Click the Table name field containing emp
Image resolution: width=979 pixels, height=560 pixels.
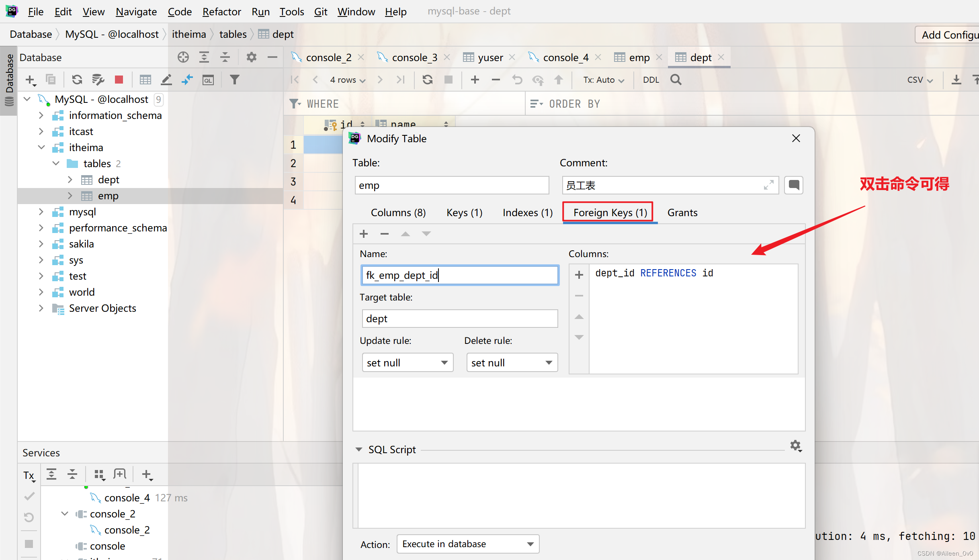(452, 185)
